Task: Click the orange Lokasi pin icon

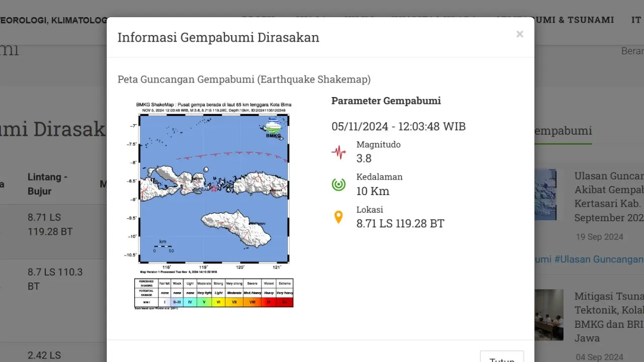Action: tap(339, 217)
